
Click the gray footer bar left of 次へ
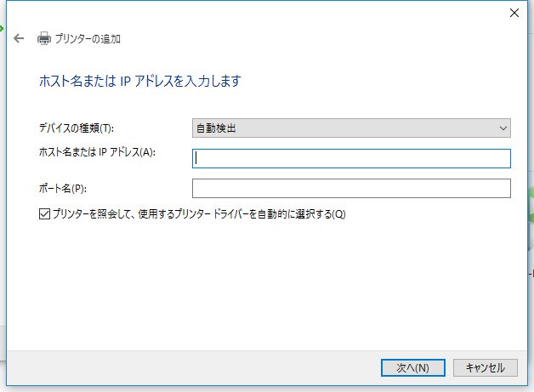click(x=192, y=368)
